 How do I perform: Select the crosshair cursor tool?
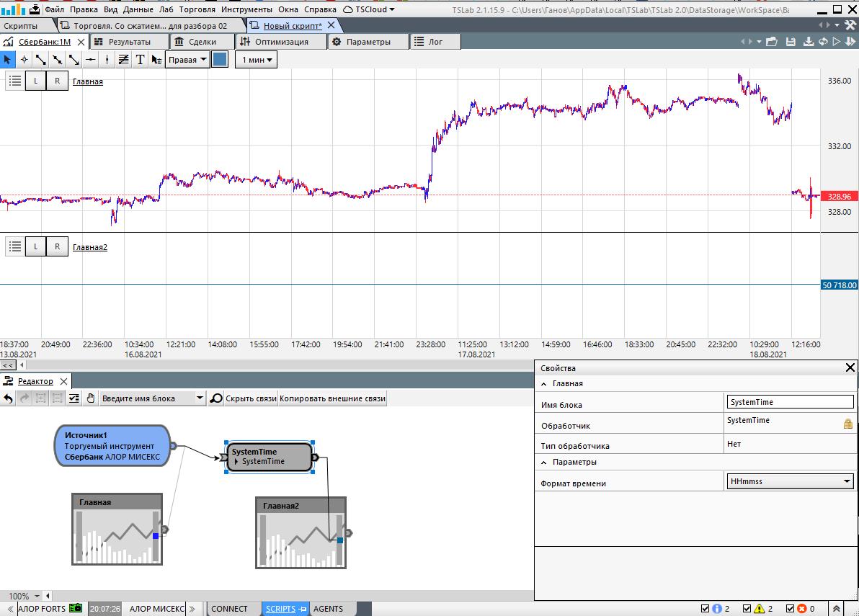pos(24,60)
